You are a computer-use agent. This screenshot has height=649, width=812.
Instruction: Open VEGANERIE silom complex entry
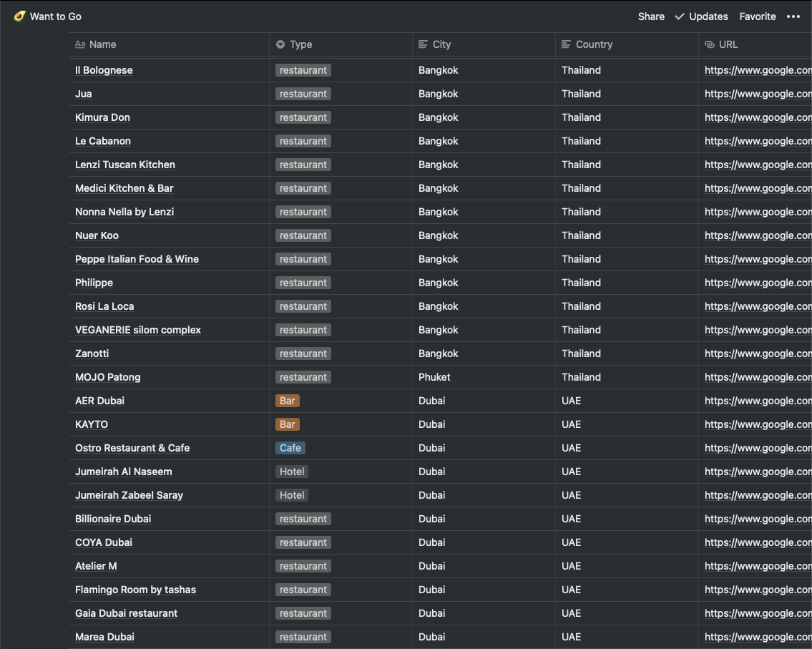coord(138,330)
